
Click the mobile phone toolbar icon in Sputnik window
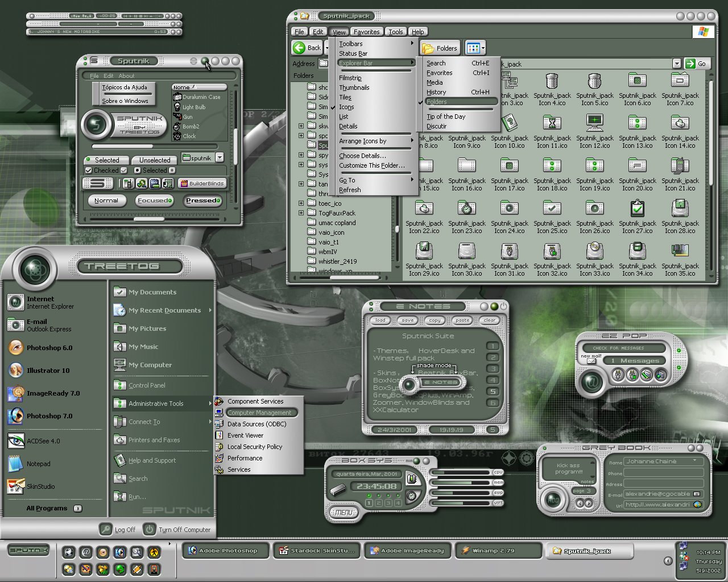[128, 183]
